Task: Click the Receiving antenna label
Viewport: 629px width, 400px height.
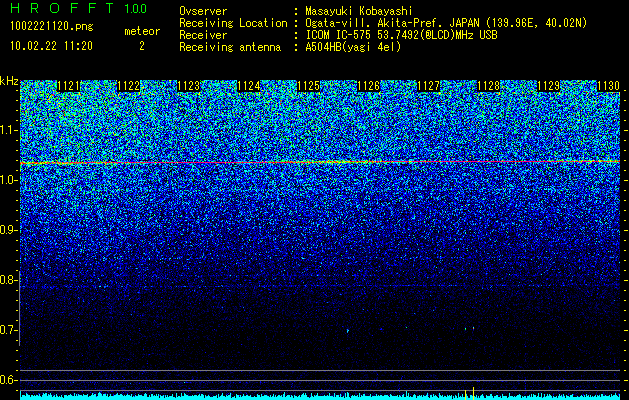Action: (230, 47)
